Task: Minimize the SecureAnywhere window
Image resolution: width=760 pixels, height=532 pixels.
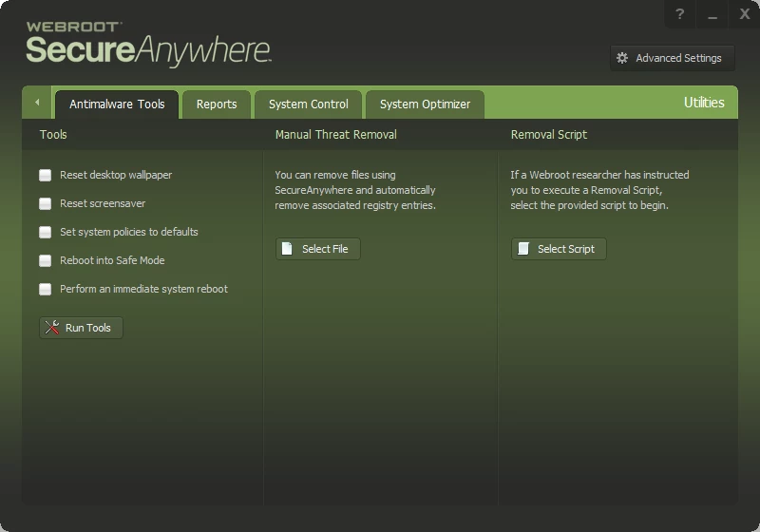Action: pos(712,15)
